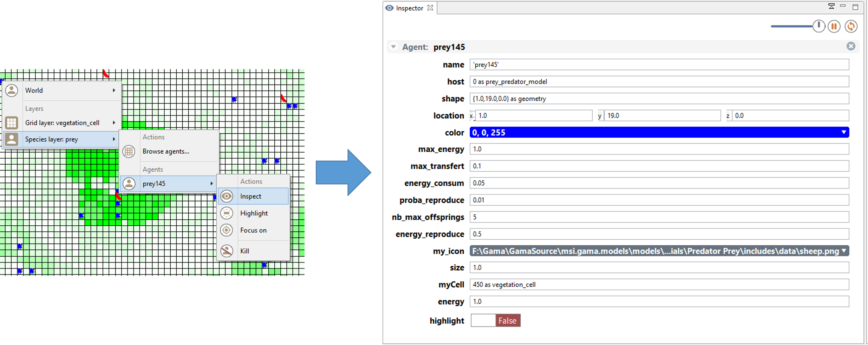Click the Highlight action icon
The width and height of the screenshot is (868, 345).
(x=227, y=213)
